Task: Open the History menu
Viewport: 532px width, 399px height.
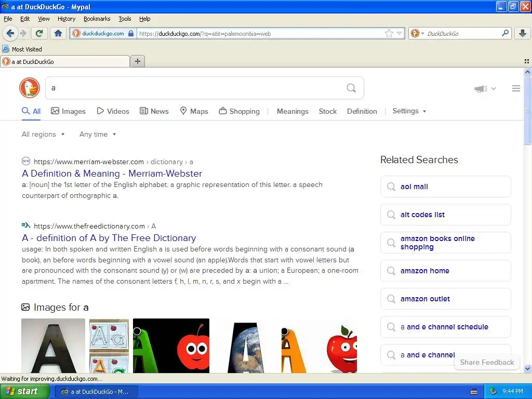Action: coord(66,19)
